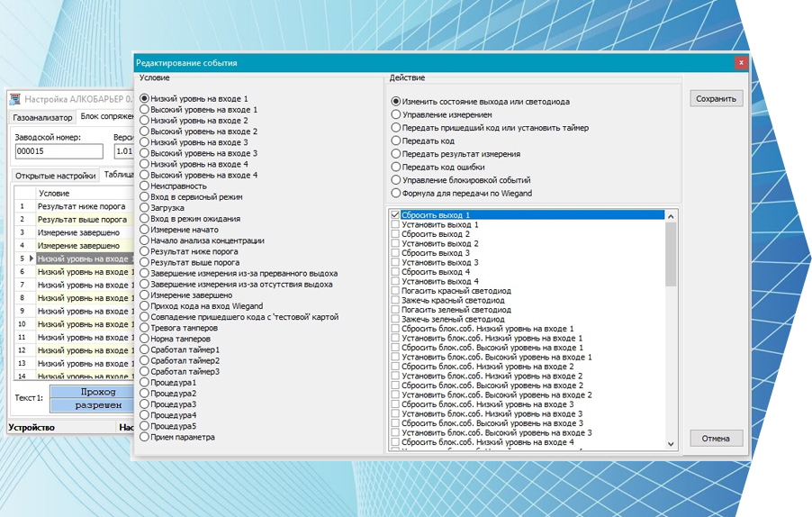Select condition 'Низкий уровень на входе 2'
The width and height of the screenshot is (812, 517).
click(194, 120)
